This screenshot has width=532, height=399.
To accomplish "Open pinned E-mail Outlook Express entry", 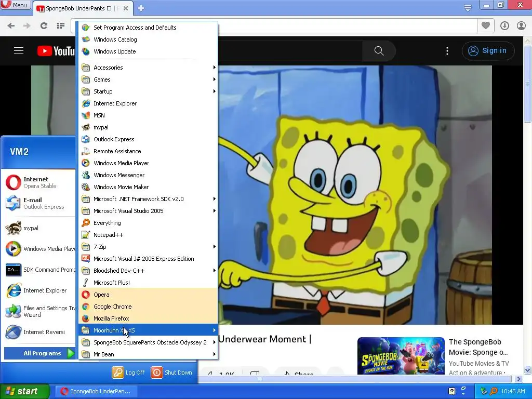I will (39, 203).
